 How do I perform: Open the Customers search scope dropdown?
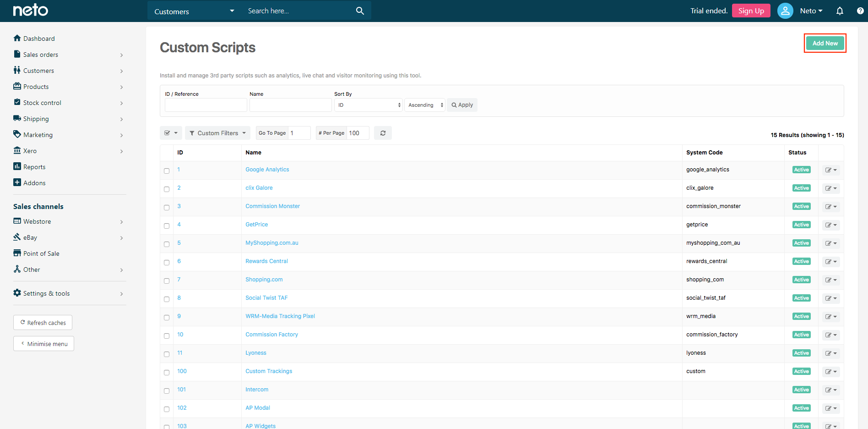click(194, 11)
